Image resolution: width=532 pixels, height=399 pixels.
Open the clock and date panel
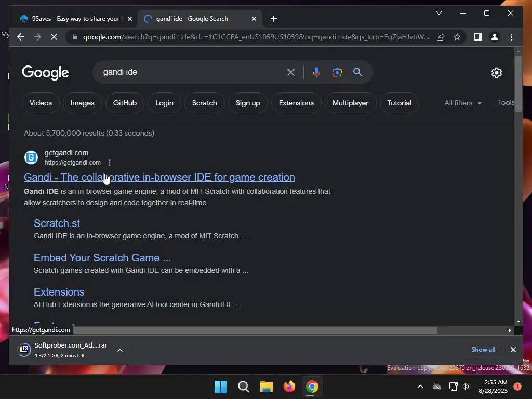tap(493, 387)
